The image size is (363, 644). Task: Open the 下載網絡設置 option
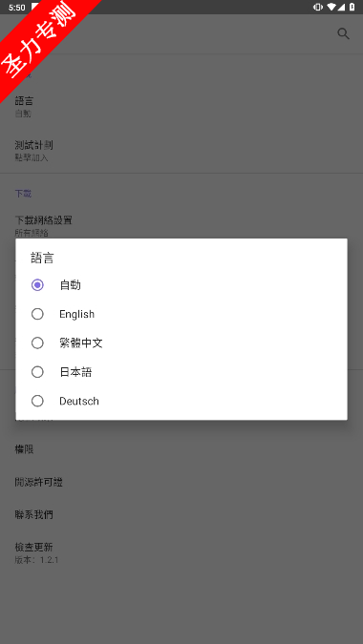(181, 225)
